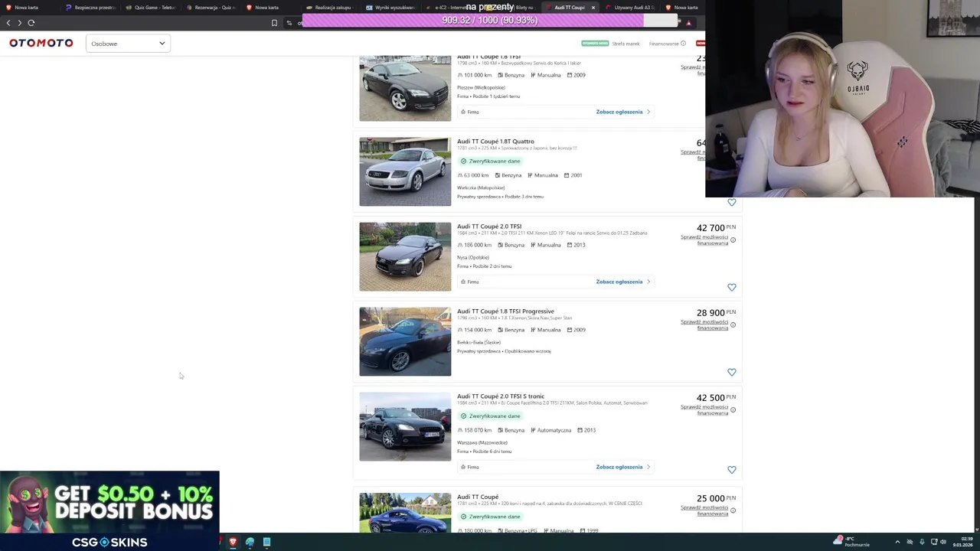Open the notepad taskbar icon
This screenshot has width=980, height=551.
(x=266, y=542)
